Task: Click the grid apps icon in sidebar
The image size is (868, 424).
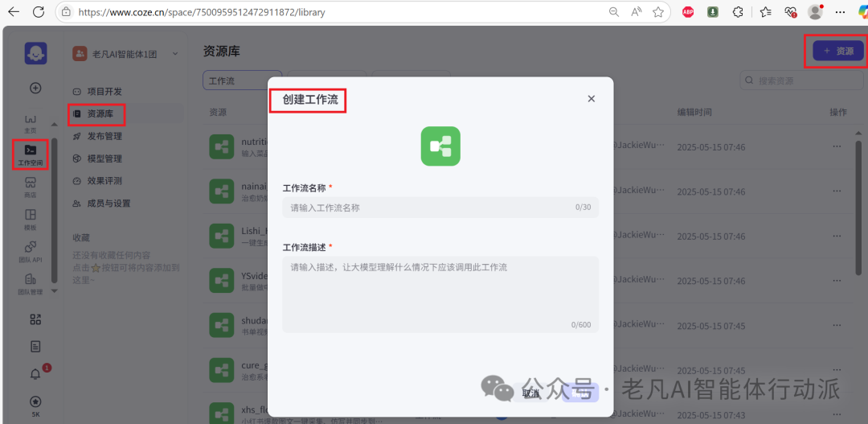Action: [35, 319]
